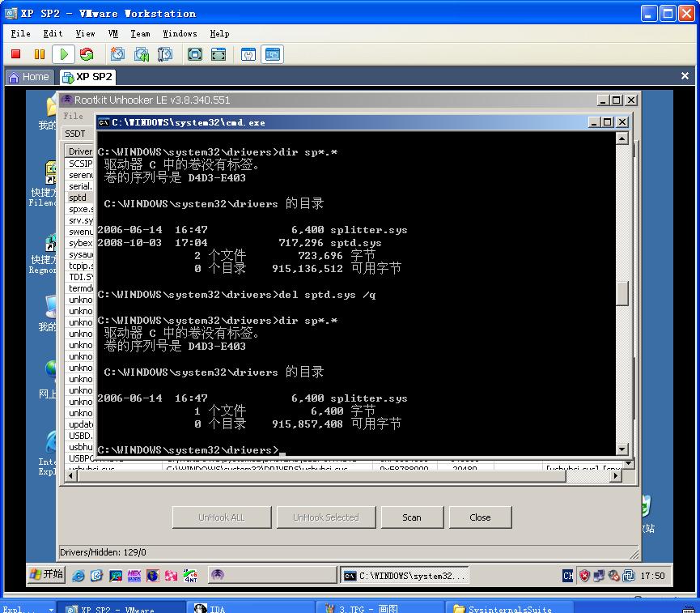The image size is (700, 613).
Task: Click the cmd.exe title bar icon
Action: tap(104, 122)
